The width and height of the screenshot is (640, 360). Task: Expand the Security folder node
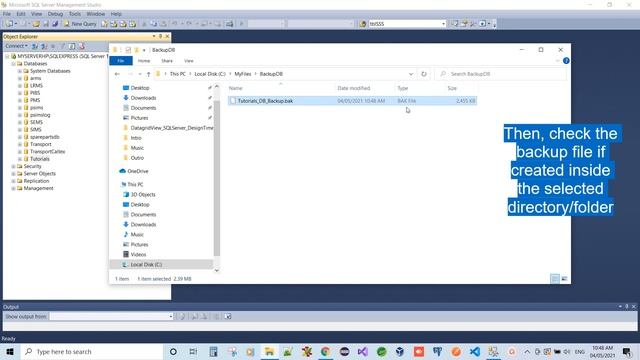[x=13, y=166]
